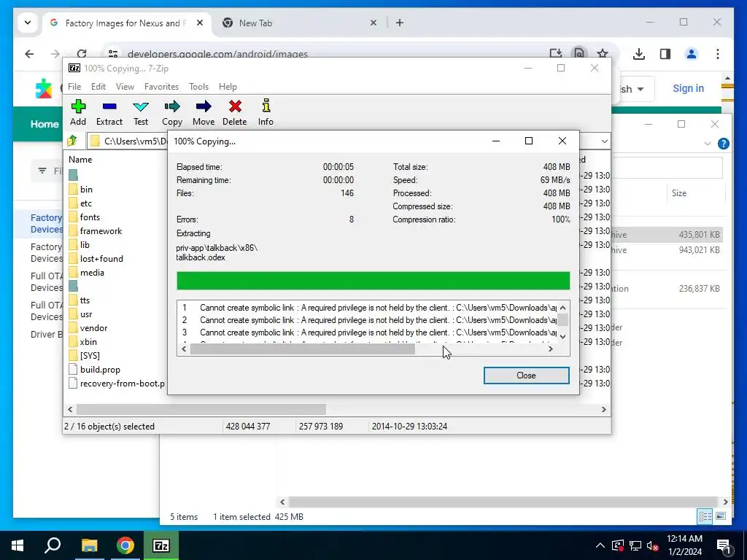Bookmark this page with star icon

click(603, 54)
